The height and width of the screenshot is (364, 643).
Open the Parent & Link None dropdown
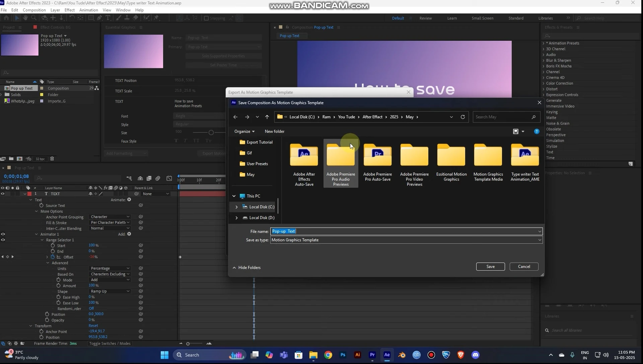156,194
